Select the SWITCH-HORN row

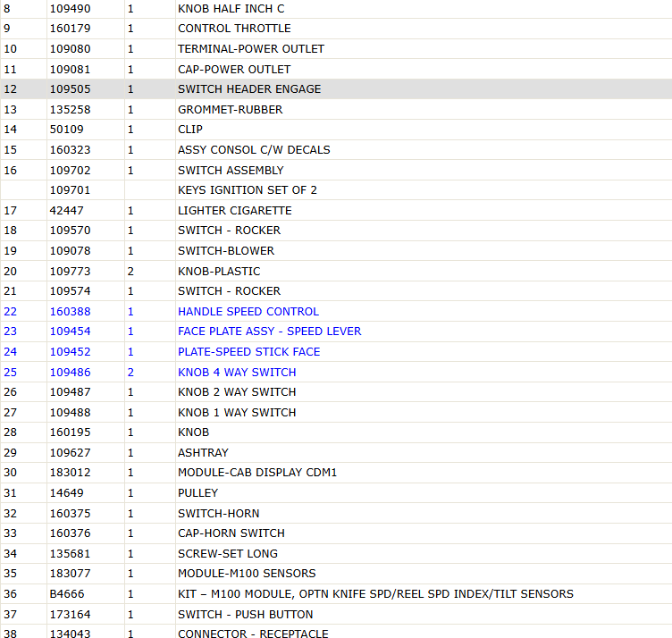[x=336, y=513]
